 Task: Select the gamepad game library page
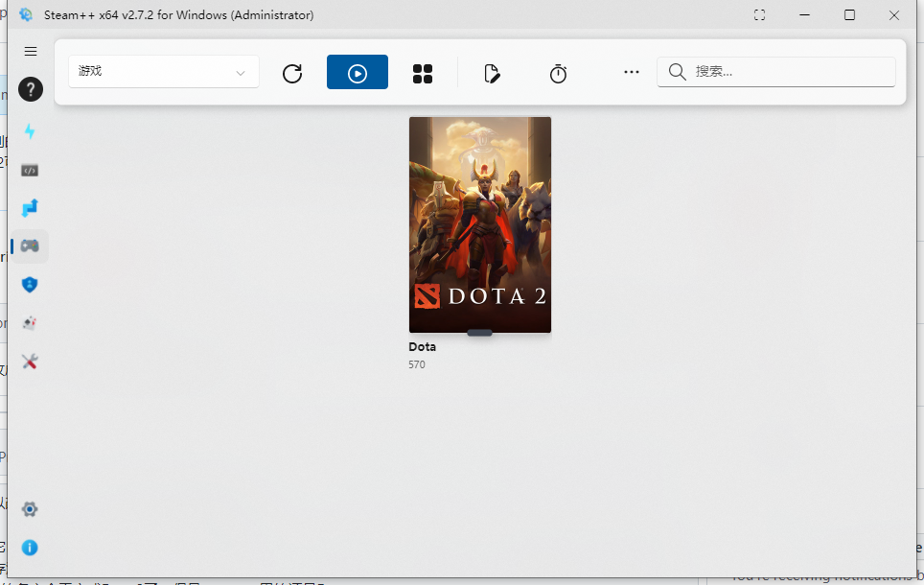point(30,246)
